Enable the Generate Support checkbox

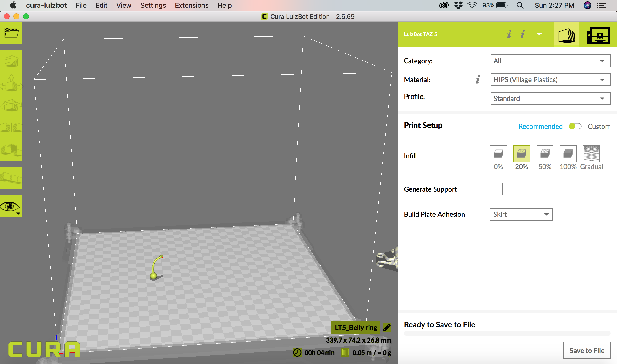496,189
